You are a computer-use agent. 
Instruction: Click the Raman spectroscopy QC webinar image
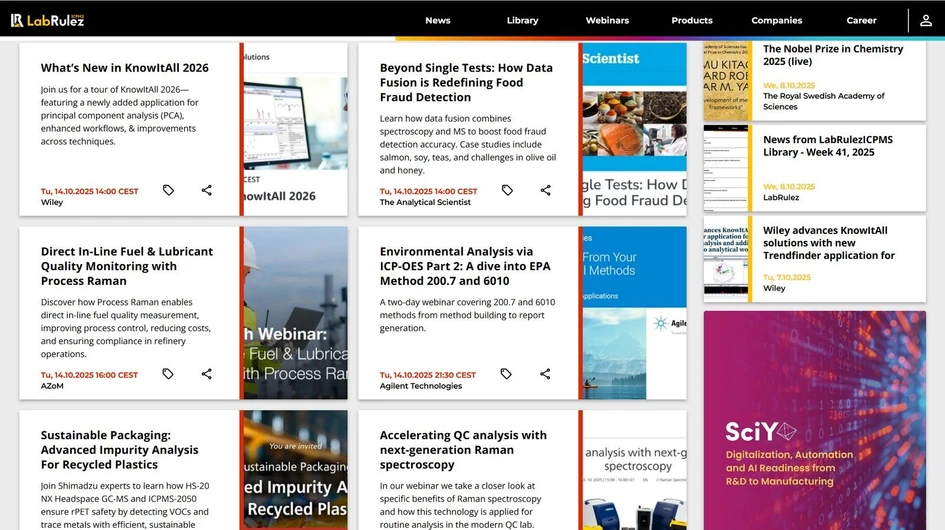coord(635,470)
